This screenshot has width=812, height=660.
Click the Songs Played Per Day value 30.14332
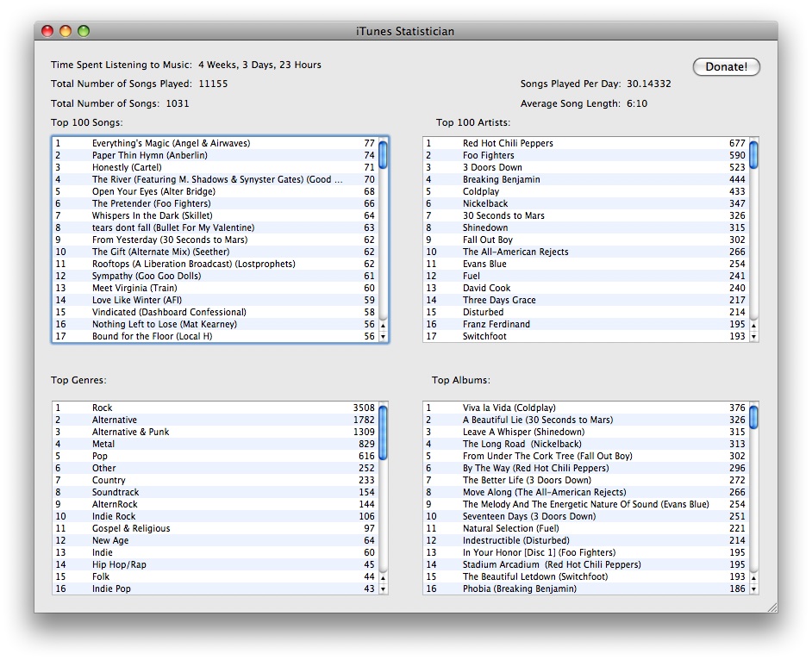click(648, 84)
